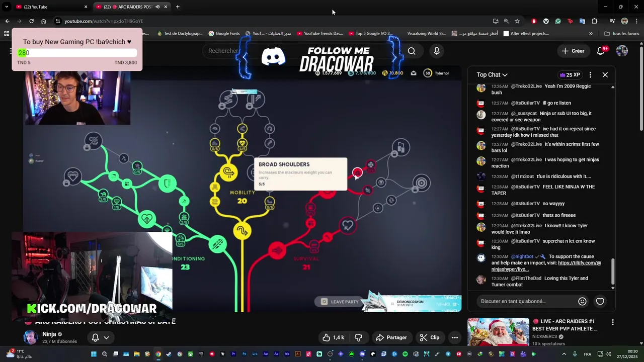The width and height of the screenshot is (644, 362).
Task: Open the media controls music icon
Action: click(x=612, y=21)
